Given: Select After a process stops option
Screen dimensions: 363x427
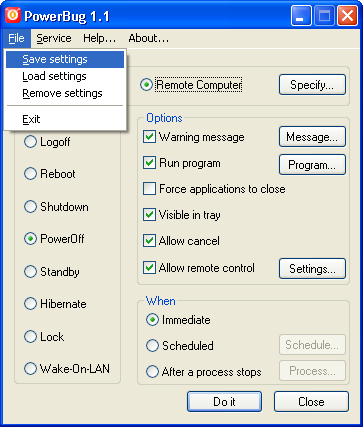Looking at the screenshot, I should [x=152, y=372].
